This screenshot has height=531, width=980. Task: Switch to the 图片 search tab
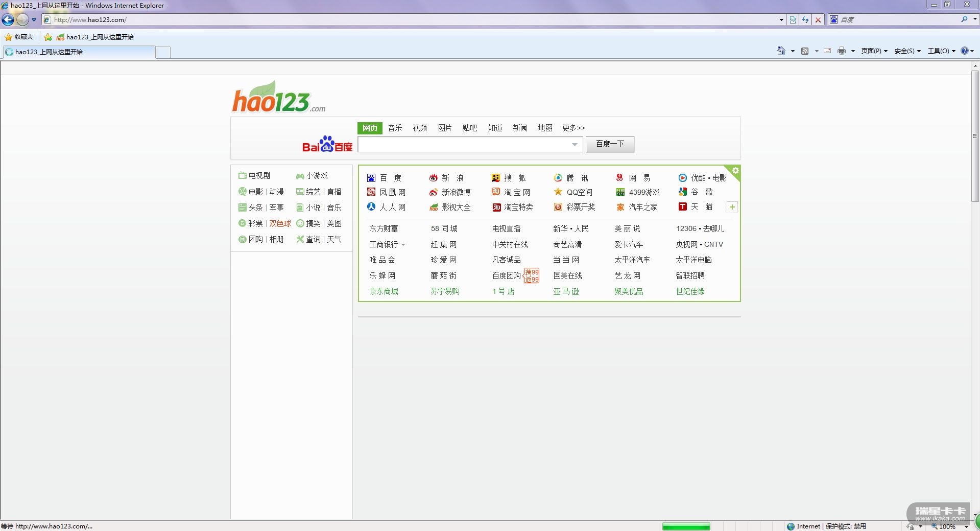click(445, 128)
